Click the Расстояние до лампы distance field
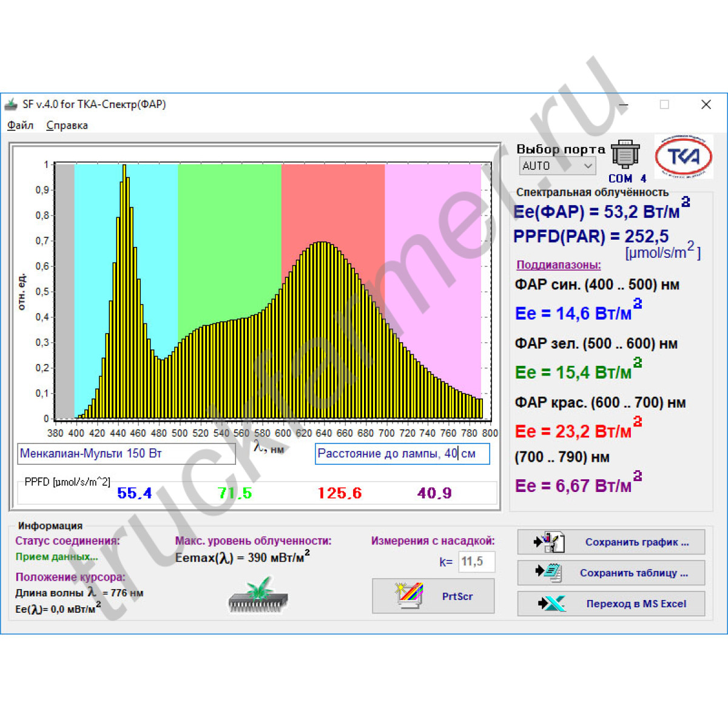 (x=402, y=454)
